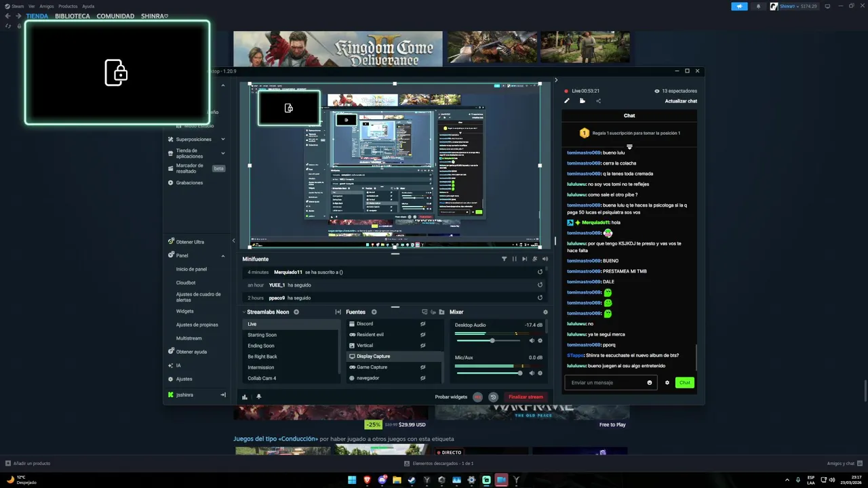Open the Brave browser in the Windows taskbar

tap(367, 480)
